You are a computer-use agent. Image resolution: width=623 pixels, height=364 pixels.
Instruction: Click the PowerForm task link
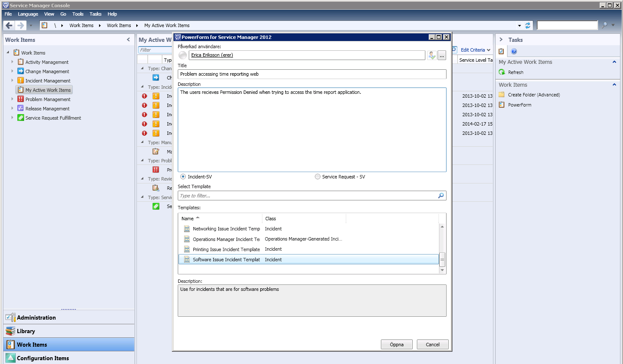click(x=519, y=105)
